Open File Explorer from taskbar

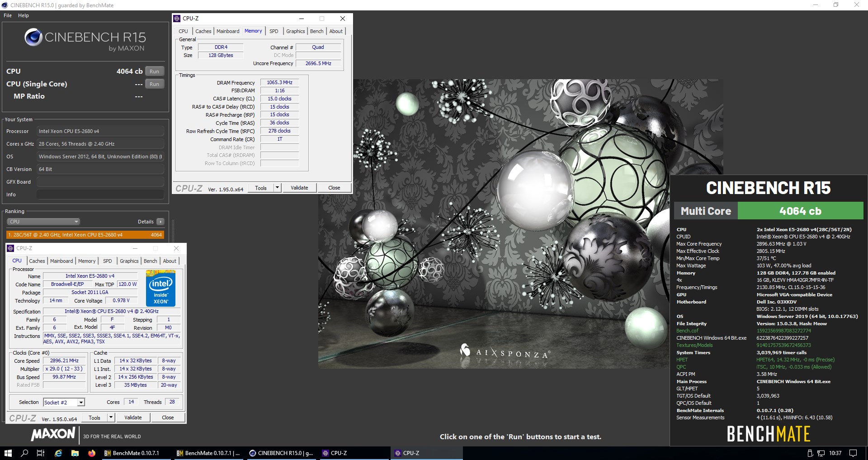pos(75,453)
